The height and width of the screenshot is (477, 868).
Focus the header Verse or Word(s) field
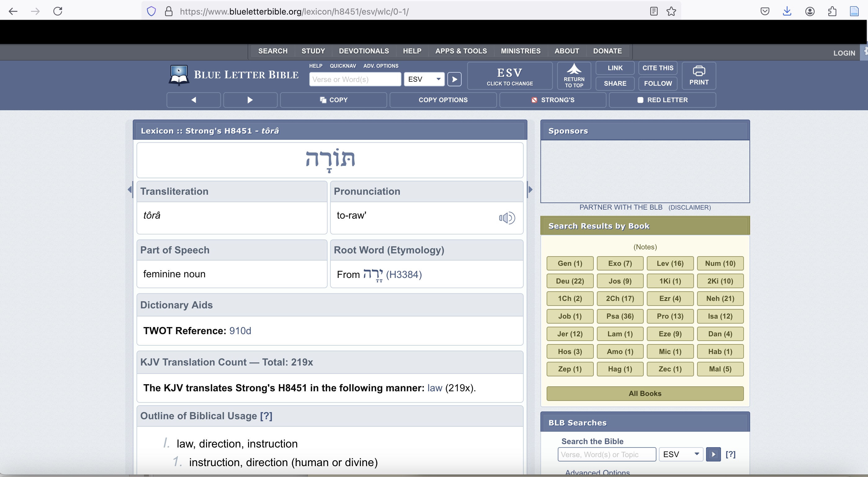coord(355,79)
